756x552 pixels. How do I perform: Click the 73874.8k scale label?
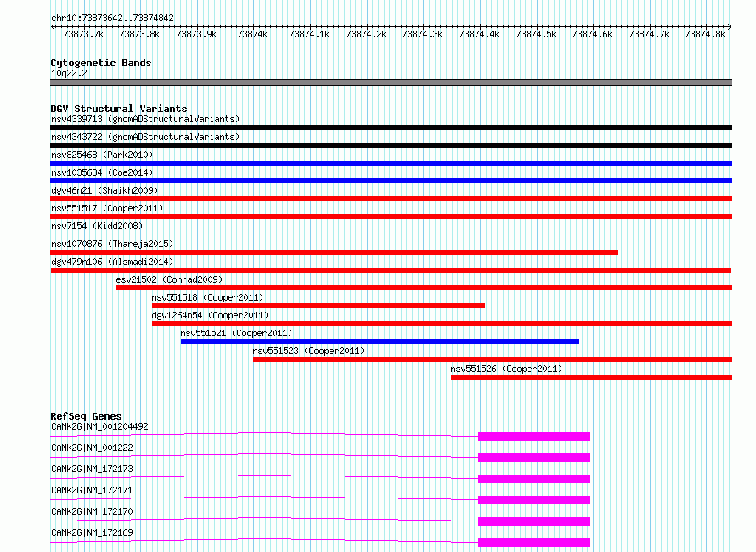tap(705, 34)
